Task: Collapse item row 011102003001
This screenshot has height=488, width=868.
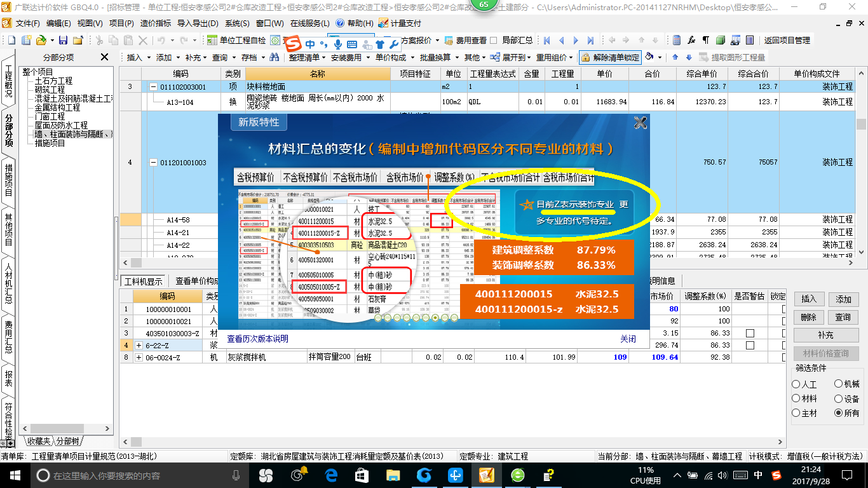Action: 153,87
